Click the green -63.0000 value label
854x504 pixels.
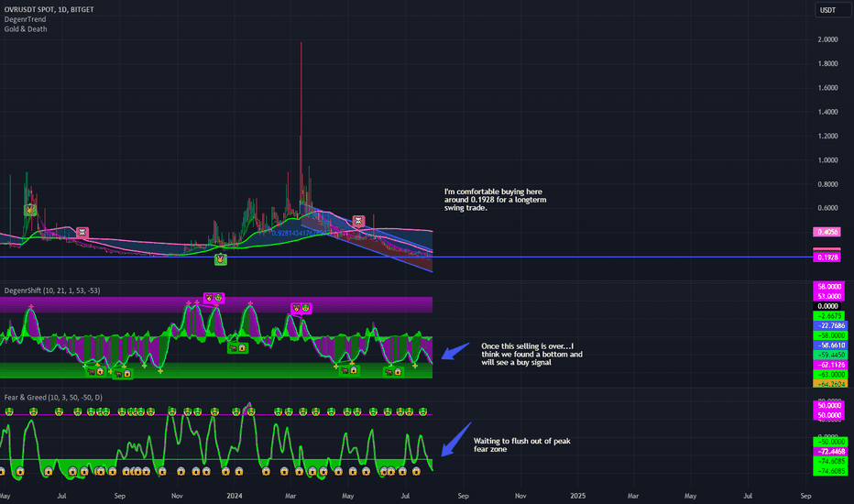(x=830, y=375)
